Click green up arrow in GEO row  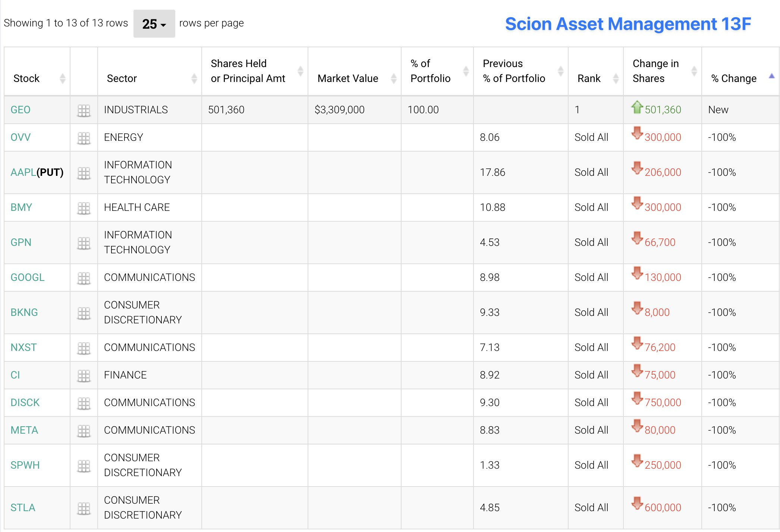coord(637,107)
